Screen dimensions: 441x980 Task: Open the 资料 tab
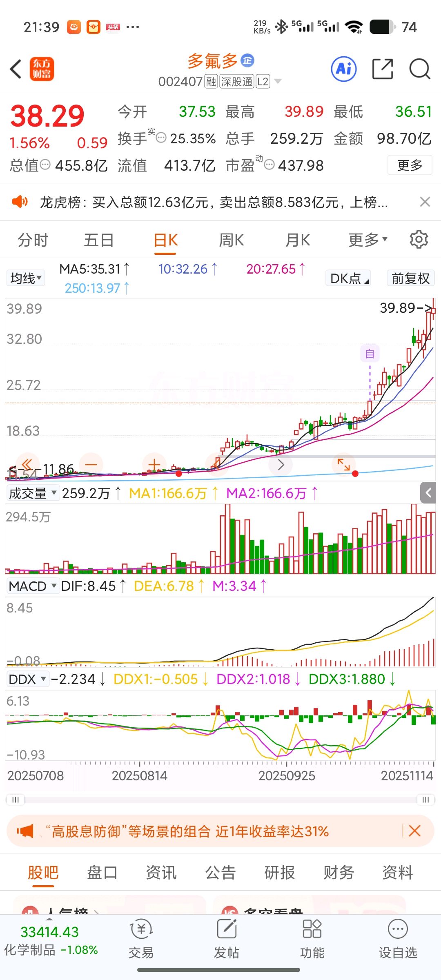(x=397, y=872)
